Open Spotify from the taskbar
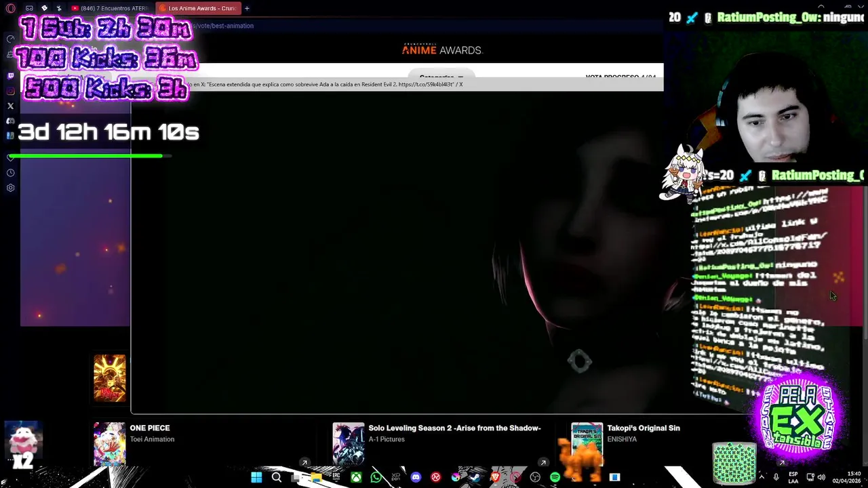 pyautogui.click(x=555, y=477)
